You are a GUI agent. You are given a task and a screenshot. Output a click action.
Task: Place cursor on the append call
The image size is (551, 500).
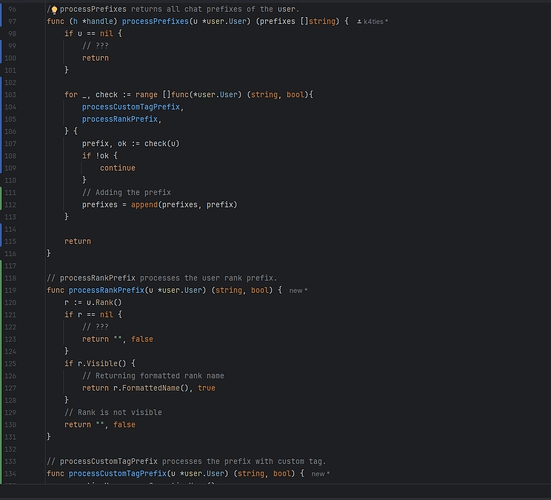coord(144,205)
